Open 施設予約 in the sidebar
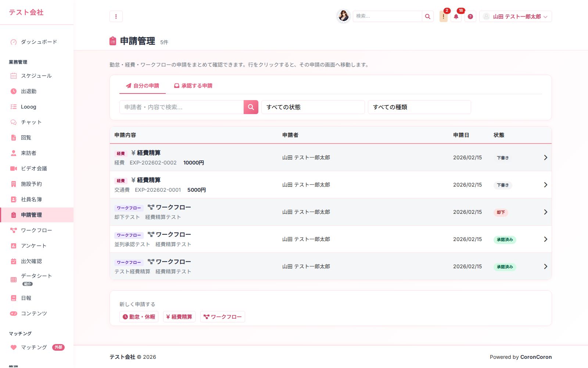Image resolution: width=588 pixels, height=368 pixels. pyautogui.click(x=37, y=184)
